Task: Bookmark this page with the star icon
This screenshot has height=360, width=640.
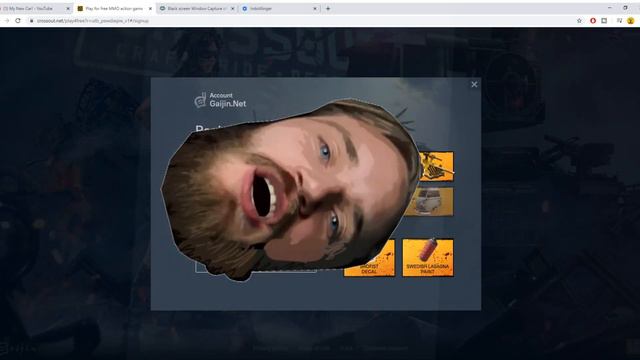Action: (x=579, y=21)
